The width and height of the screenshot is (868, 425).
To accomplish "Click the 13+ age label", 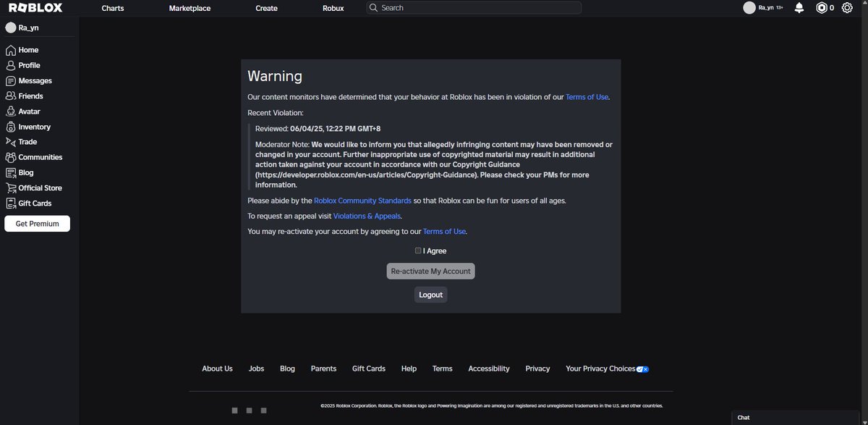I will tap(780, 8).
